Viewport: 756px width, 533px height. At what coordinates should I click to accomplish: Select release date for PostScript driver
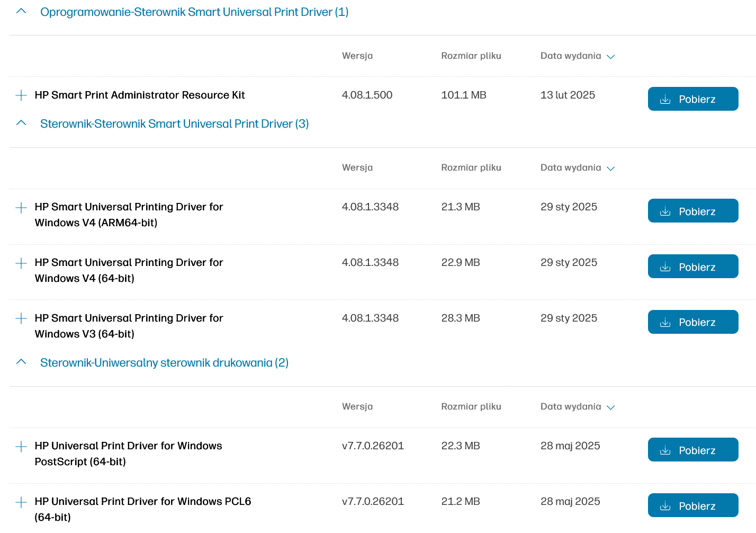(570, 446)
